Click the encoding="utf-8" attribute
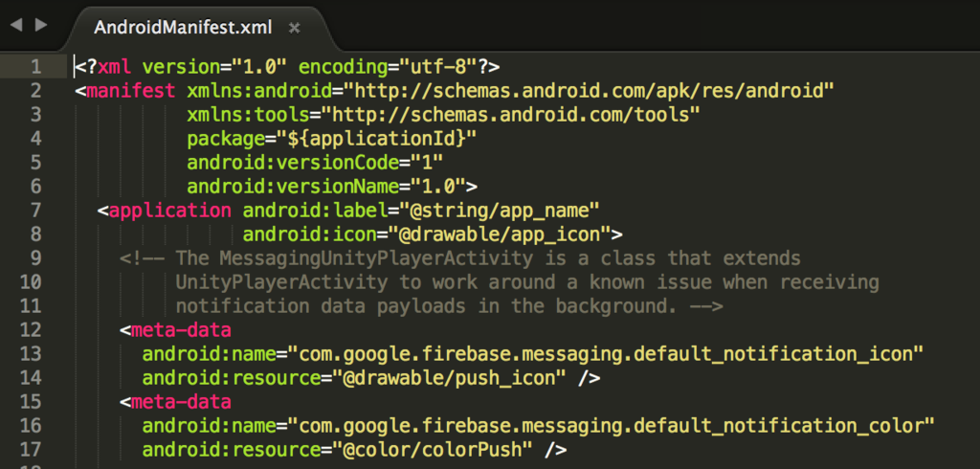The image size is (980, 469). coord(389,66)
